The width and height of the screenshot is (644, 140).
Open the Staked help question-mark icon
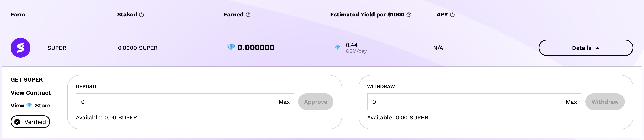[x=141, y=15]
